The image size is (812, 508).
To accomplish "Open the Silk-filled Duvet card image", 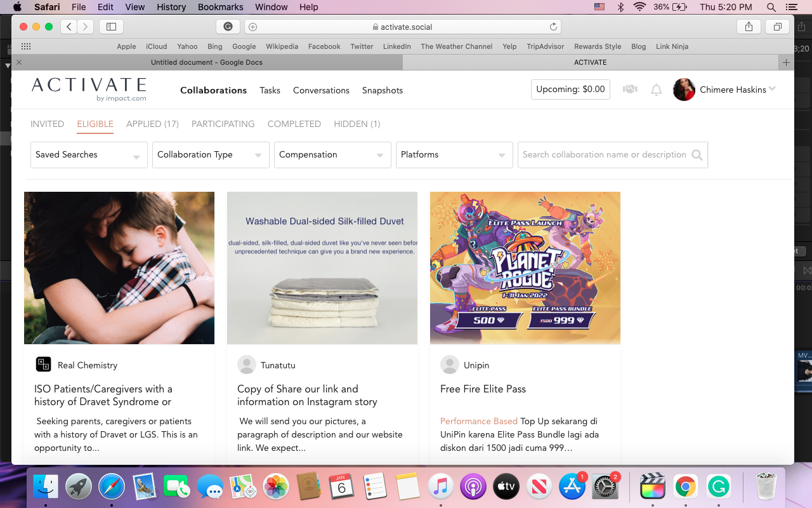I will [x=322, y=268].
